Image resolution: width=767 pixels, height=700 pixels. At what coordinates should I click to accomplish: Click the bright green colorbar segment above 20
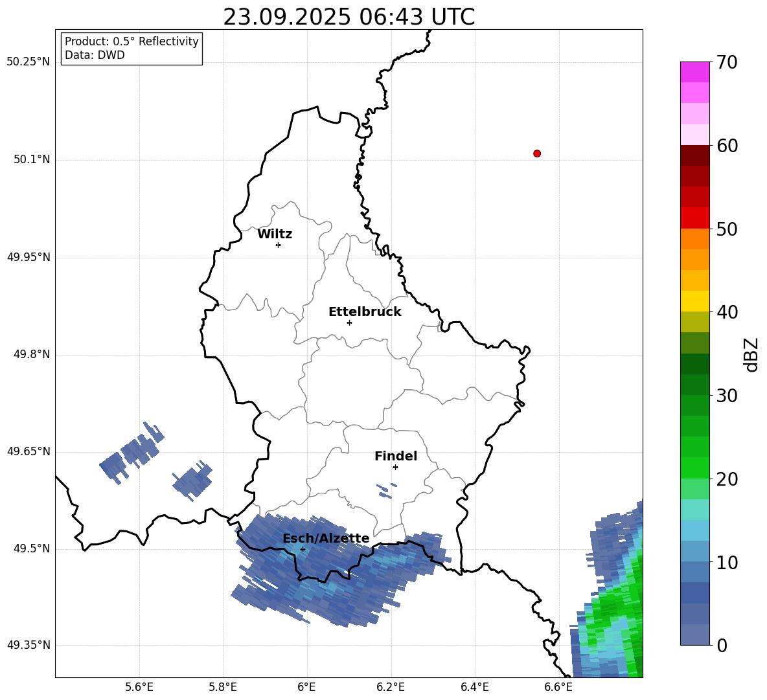(x=694, y=468)
